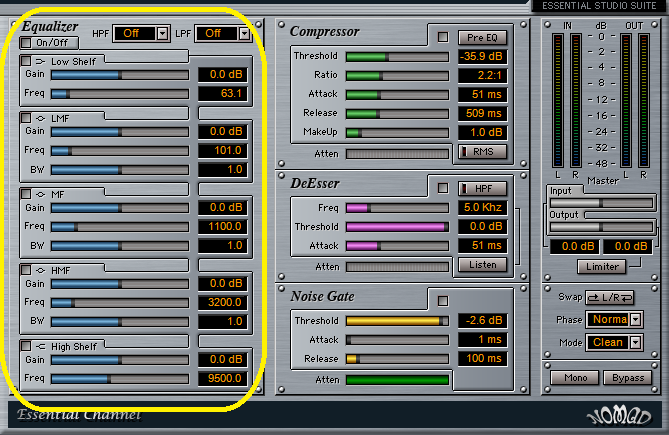Click the LPF Off value field
This screenshot has height=435, width=669.
tap(217, 33)
